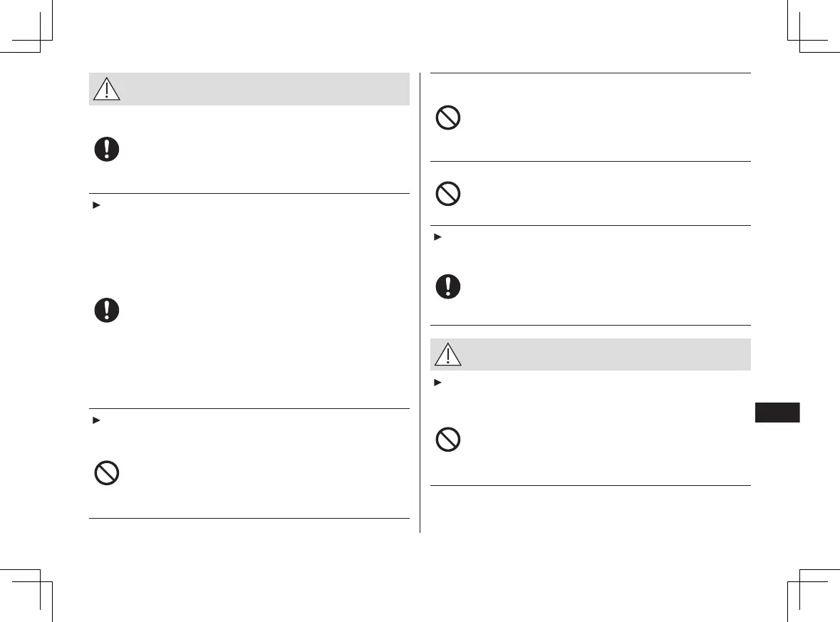Click the prohibition icon below the right warning banner
840x622 pixels.
[x=447, y=440]
